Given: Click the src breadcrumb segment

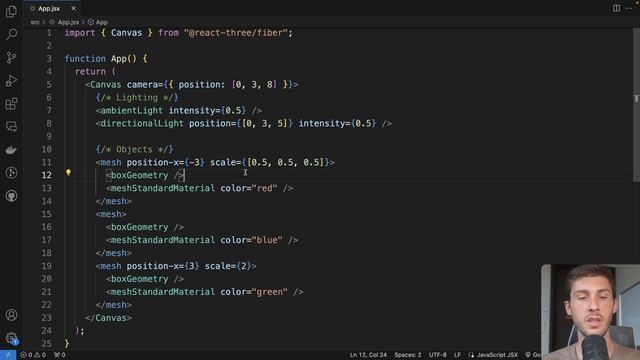Looking at the screenshot, I should (x=35, y=22).
